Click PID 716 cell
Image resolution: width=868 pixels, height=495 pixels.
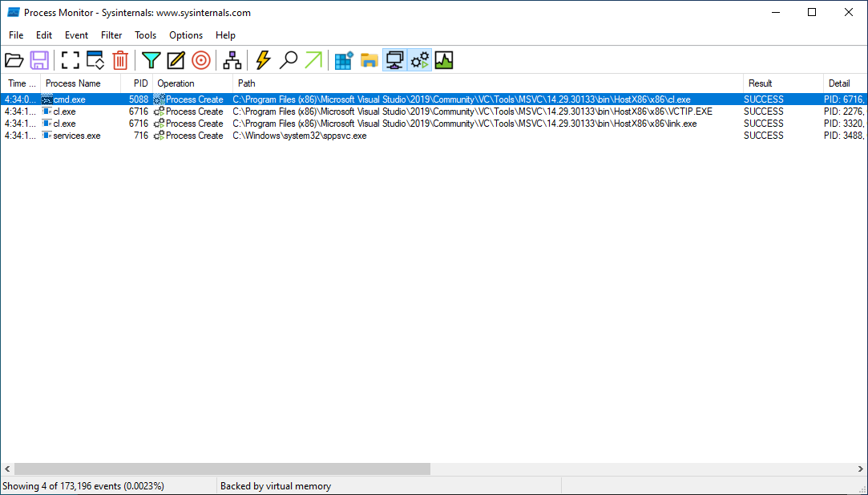tap(141, 136)
